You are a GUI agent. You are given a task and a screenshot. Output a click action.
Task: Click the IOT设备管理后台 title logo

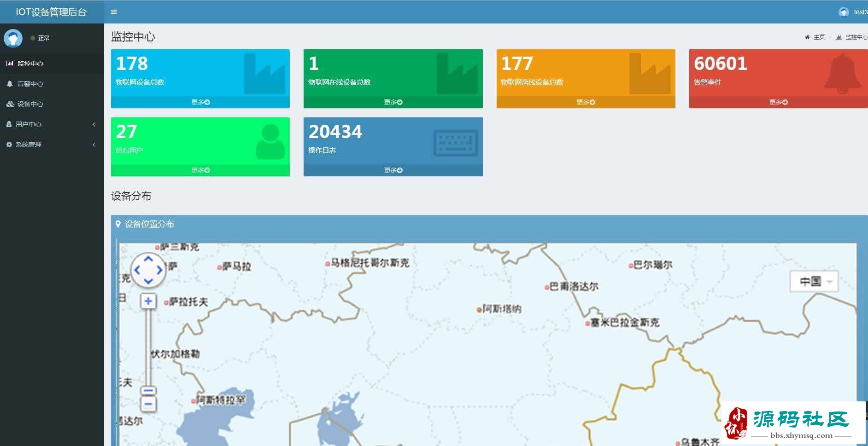pos(52,12)
